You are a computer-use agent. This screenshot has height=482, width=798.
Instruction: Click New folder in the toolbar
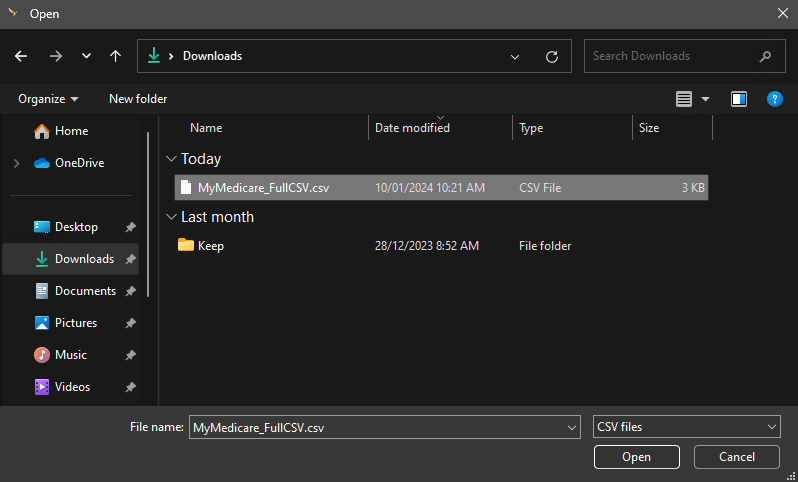point(138,99)
